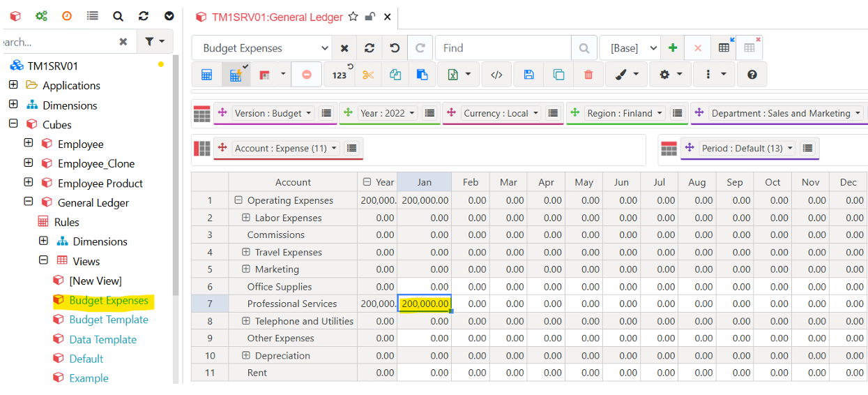868x395 pixels.
Task: Open the Currency : Local dimension selector
Action: (501, 113)
